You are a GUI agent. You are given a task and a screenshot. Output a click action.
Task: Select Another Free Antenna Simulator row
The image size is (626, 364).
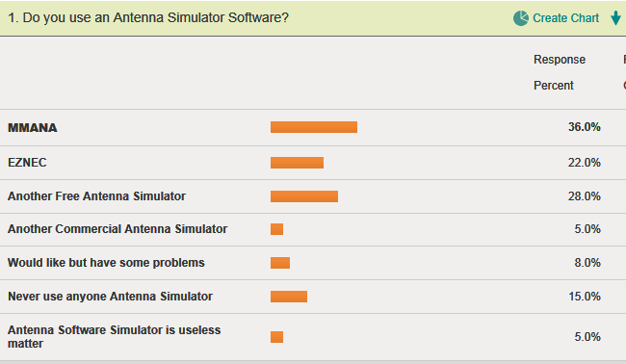coord(313,196)
